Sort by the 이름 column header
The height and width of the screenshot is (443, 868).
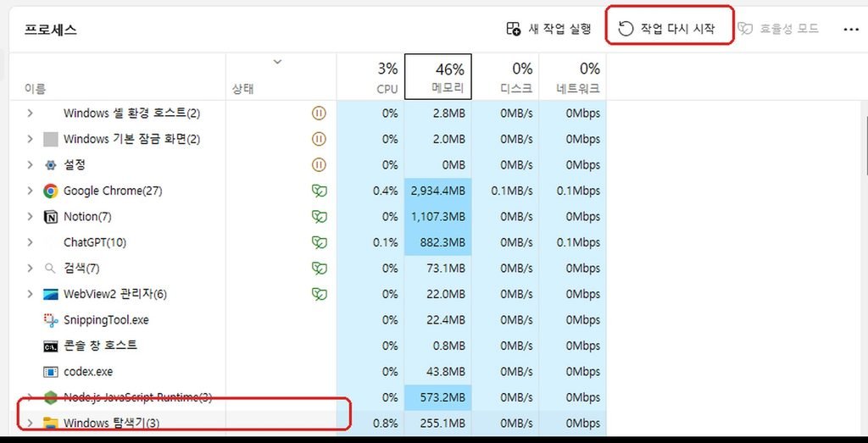click(117, 77)
